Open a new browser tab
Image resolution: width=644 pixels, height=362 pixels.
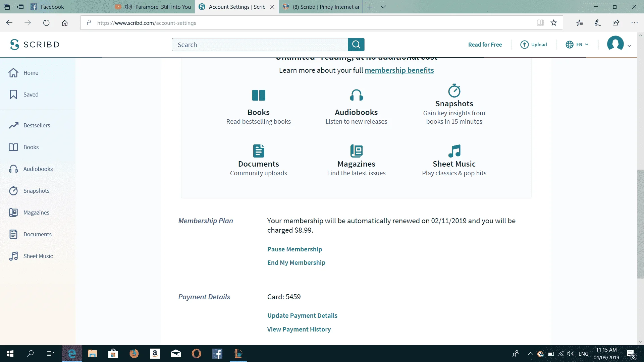click(x=370, y=7)
